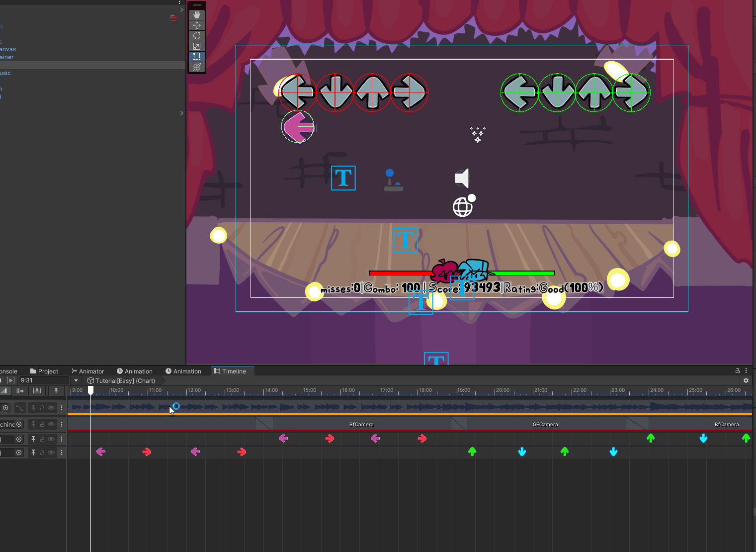
Task: Select the Scale tool
Action: click(x=197, y=46)
